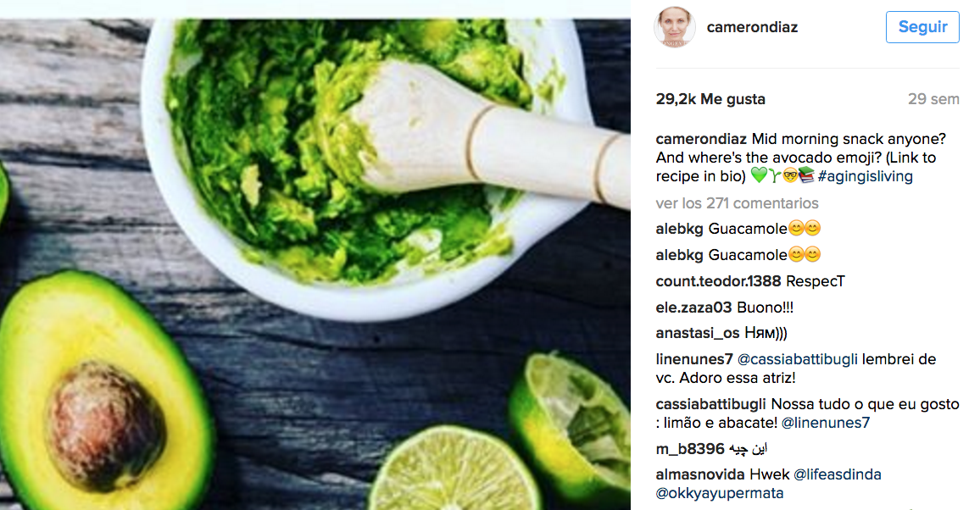Open camerondiaz username in post header
980x510 pixels.
(x=752, y=27)
